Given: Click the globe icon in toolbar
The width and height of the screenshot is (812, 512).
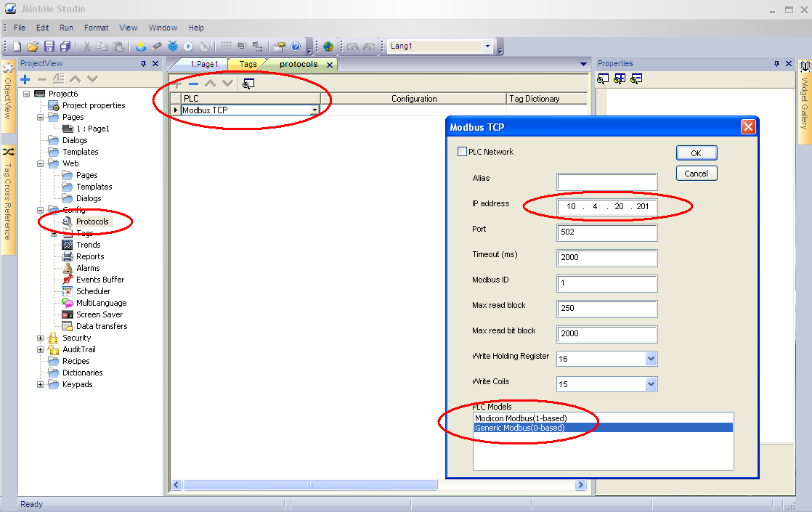Looking at the screenshot, I should 328,46.
